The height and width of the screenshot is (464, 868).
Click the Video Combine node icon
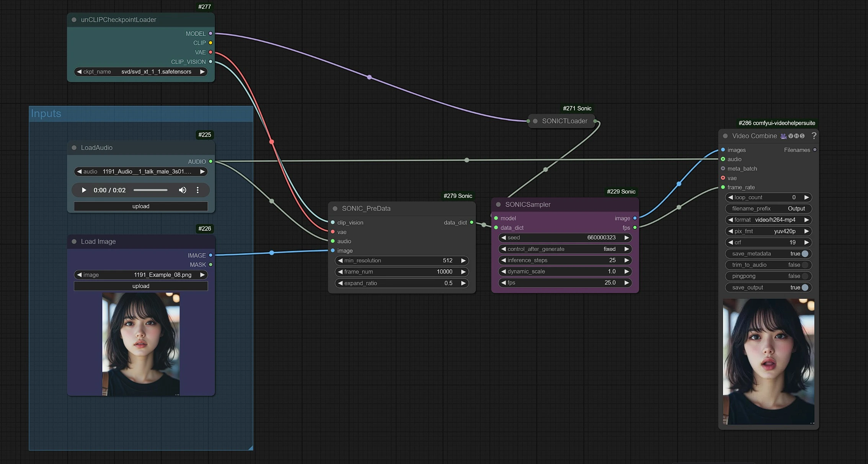click(x=782, y=136)
